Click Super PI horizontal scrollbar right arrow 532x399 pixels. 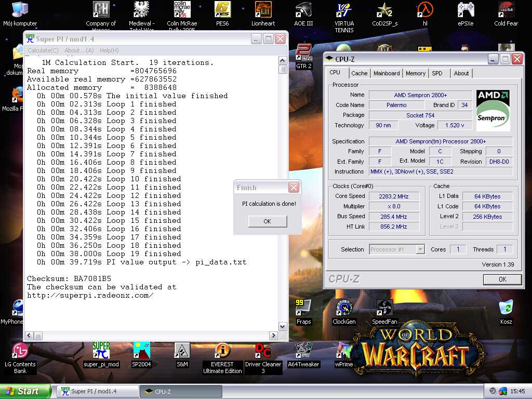273,336
